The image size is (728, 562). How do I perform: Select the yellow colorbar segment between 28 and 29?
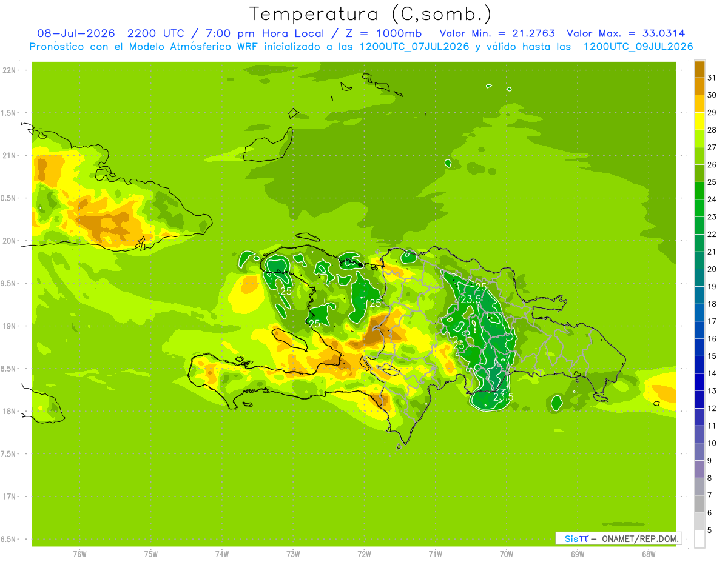[699, 121]
